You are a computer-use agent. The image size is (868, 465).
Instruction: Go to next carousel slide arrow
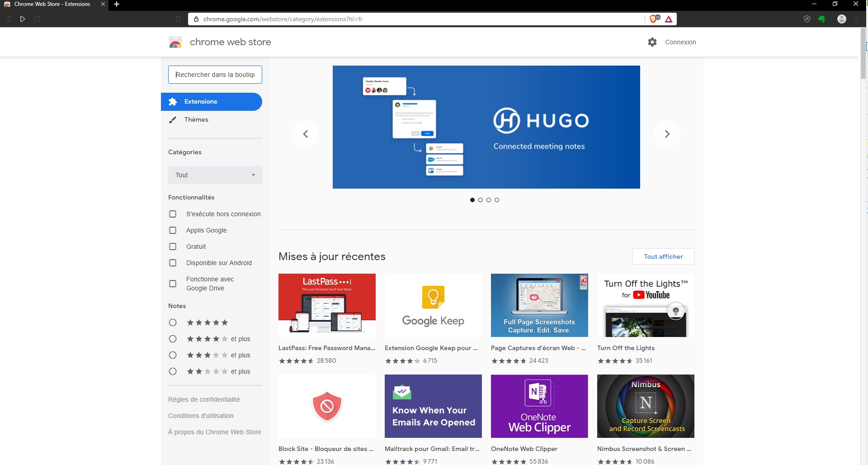[x=667, y=134]
